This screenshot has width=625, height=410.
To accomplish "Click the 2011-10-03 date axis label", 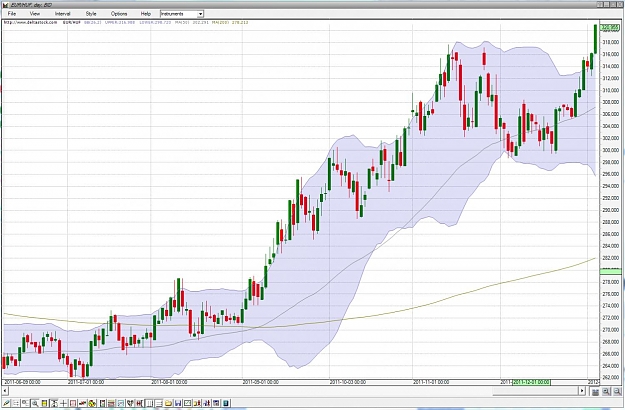I will 348,382.
